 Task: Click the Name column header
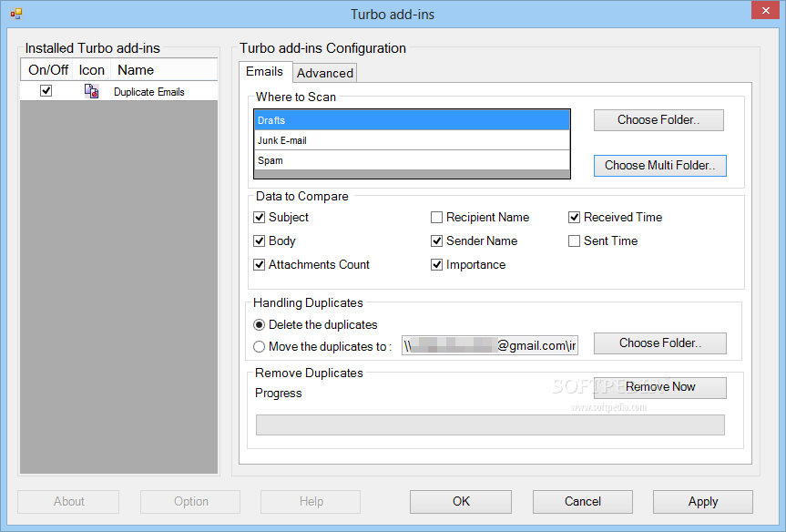[164, 70]
